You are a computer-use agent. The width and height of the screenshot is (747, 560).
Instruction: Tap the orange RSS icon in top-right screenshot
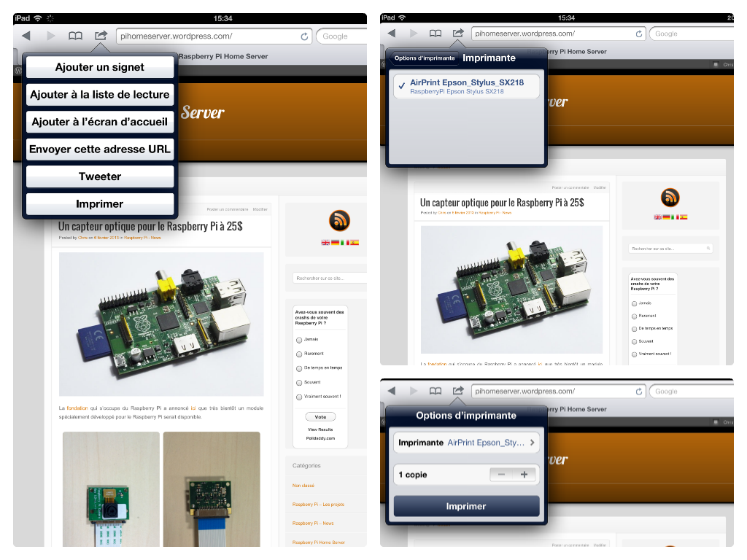coord(670,198)
